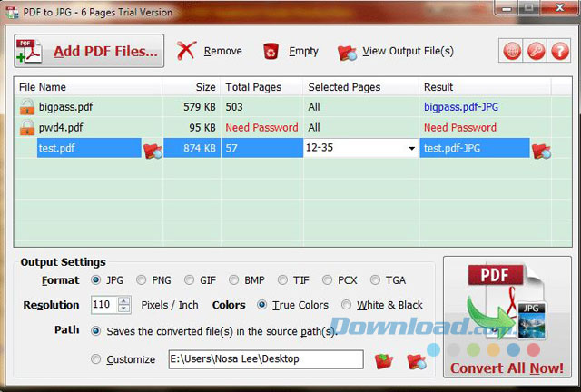
Task: Select the bigpass.pdf file row
Action: tap(292, 107)
